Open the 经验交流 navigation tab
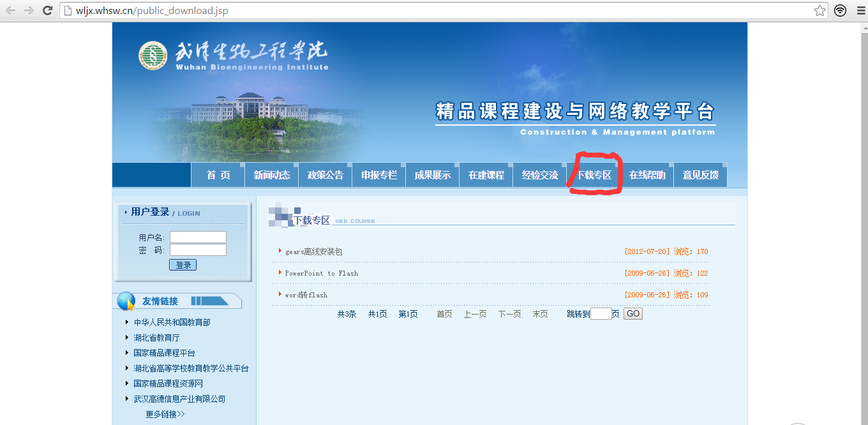 pos(539,175)
